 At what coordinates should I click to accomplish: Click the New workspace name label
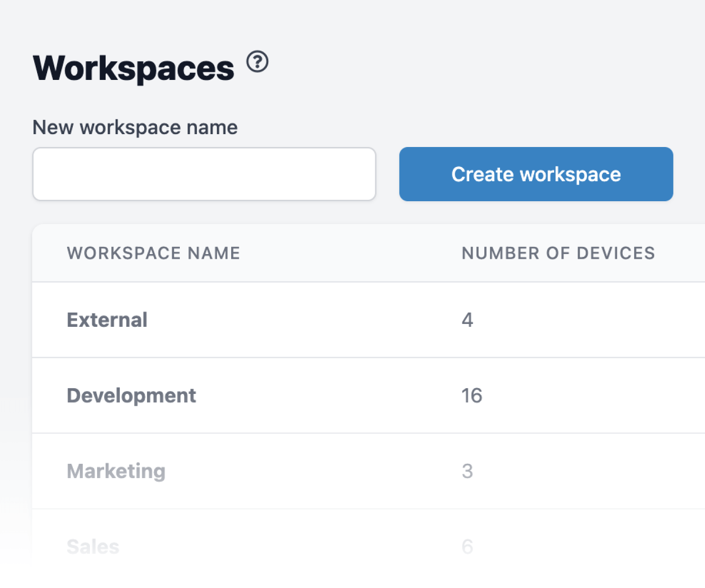(135, 127)
